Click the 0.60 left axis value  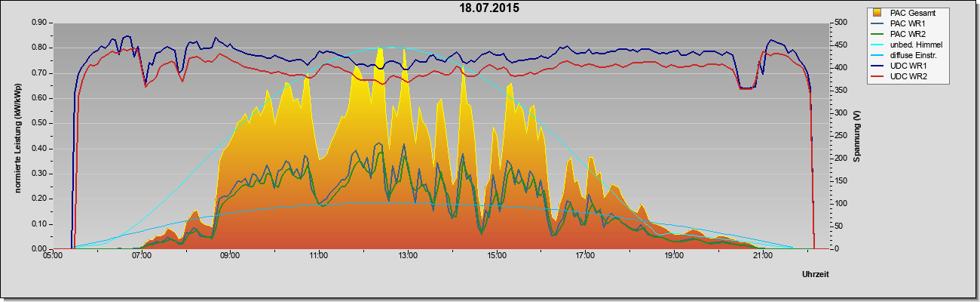(x=40, y=98)
